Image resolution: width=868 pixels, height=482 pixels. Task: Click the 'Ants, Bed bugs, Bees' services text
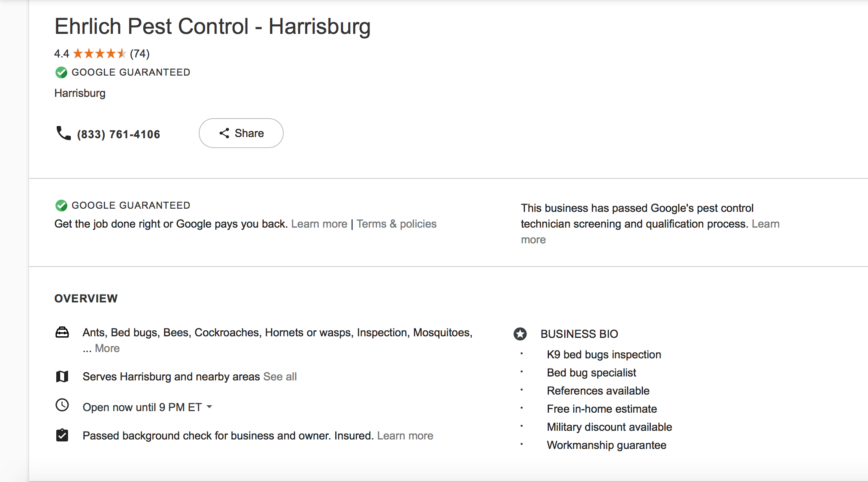tap(277, 333)
